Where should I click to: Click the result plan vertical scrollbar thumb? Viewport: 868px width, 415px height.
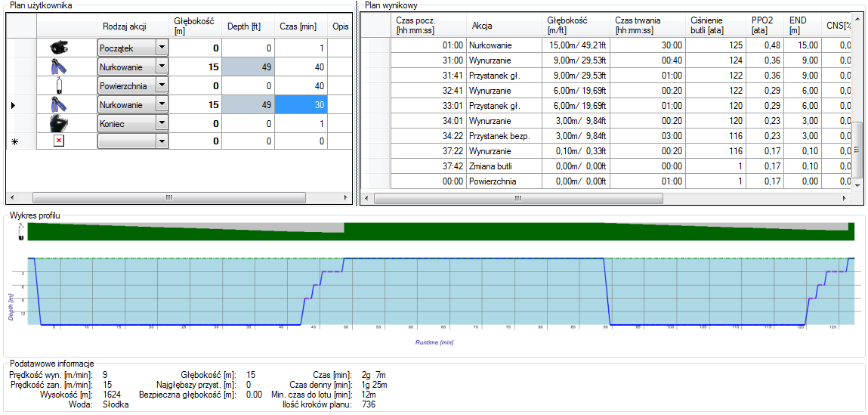(857, 150)
